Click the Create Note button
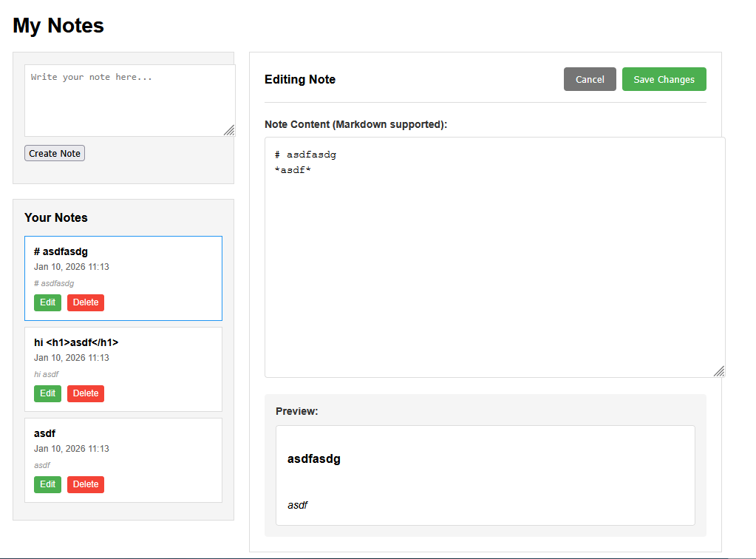Screen dimensions: 756x559 (55, 153)
